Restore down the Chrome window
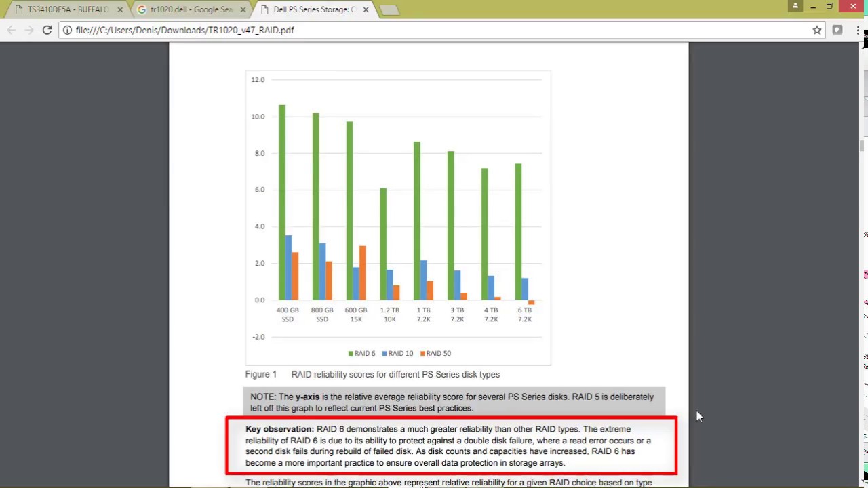 [x=829, y=6]
